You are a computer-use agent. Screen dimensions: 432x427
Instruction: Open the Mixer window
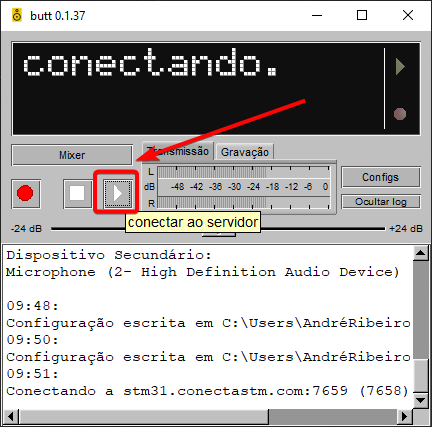[x=72, y=155]
